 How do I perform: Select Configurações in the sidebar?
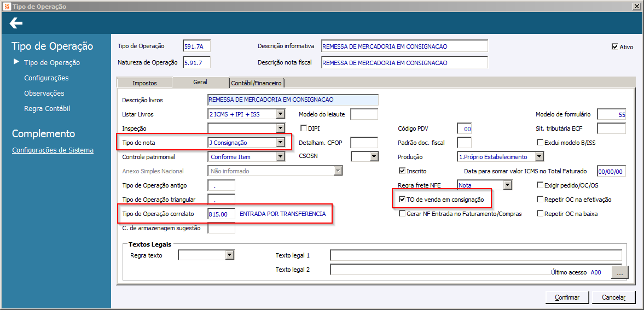coord(47,78)
